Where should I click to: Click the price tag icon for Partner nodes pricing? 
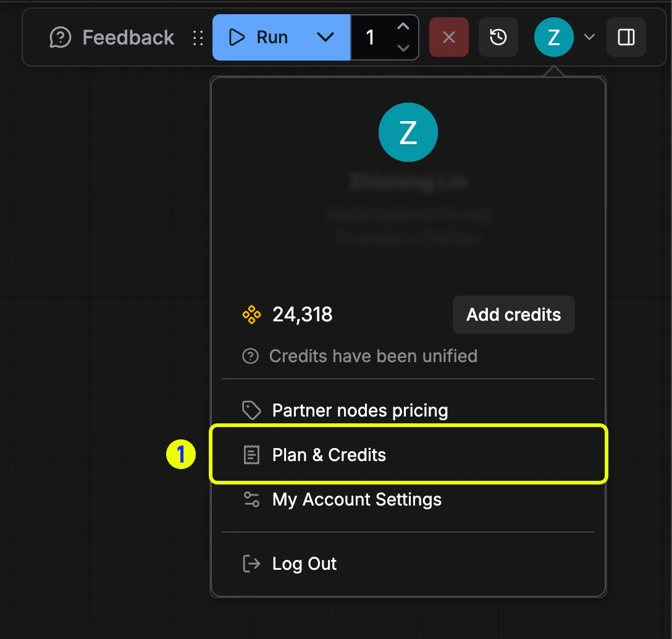click(251, 410)
